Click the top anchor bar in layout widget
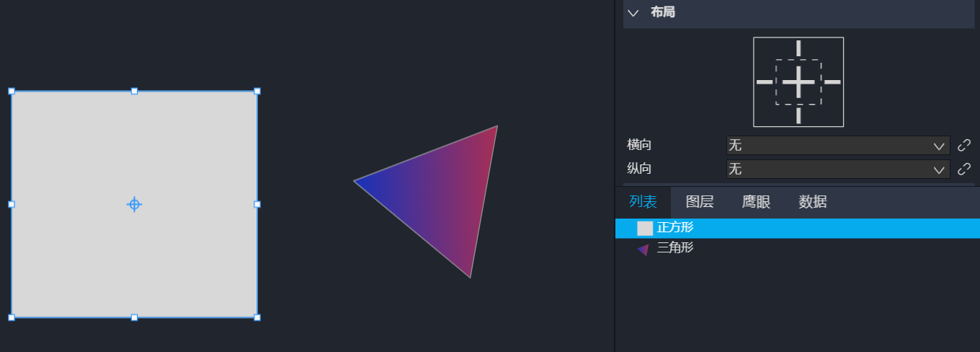The width and height of the screenshot is (980, 352). click(x=798, y=48)
